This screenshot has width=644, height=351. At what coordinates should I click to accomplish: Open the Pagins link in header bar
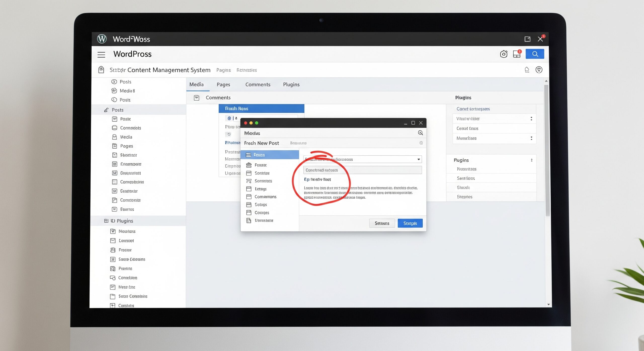pos(223,70)
